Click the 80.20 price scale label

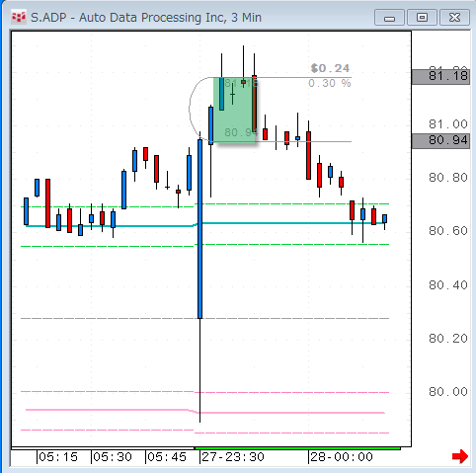coord(448,339)
